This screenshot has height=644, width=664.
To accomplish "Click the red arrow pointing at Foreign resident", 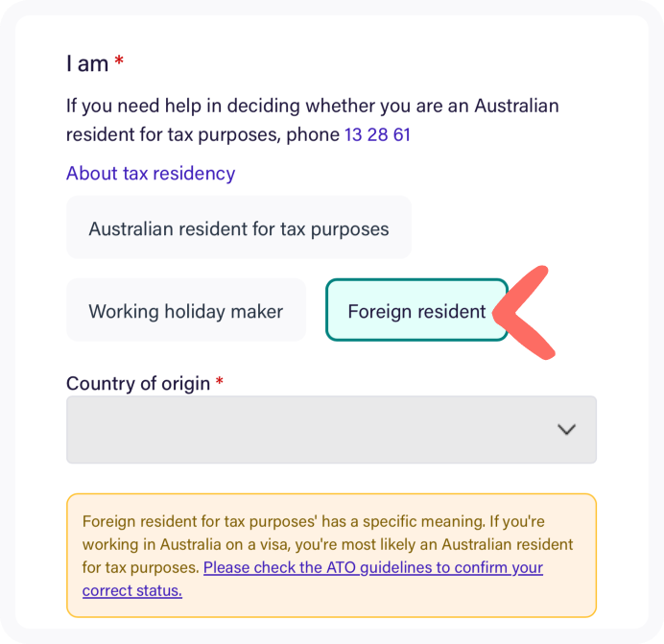I will click(x=528, y=314).
